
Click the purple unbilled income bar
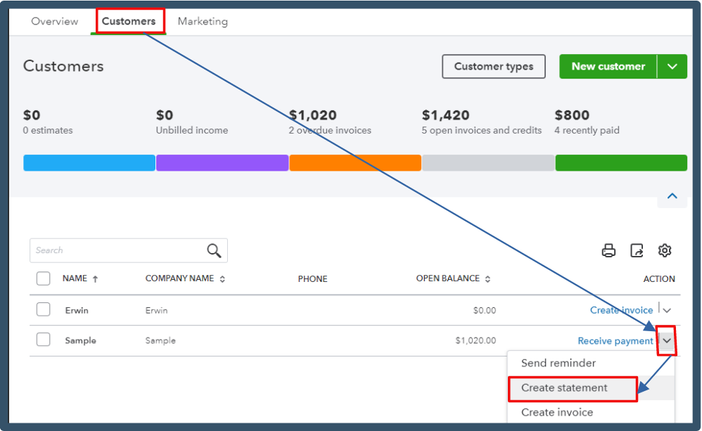click(x=222, y=163)
